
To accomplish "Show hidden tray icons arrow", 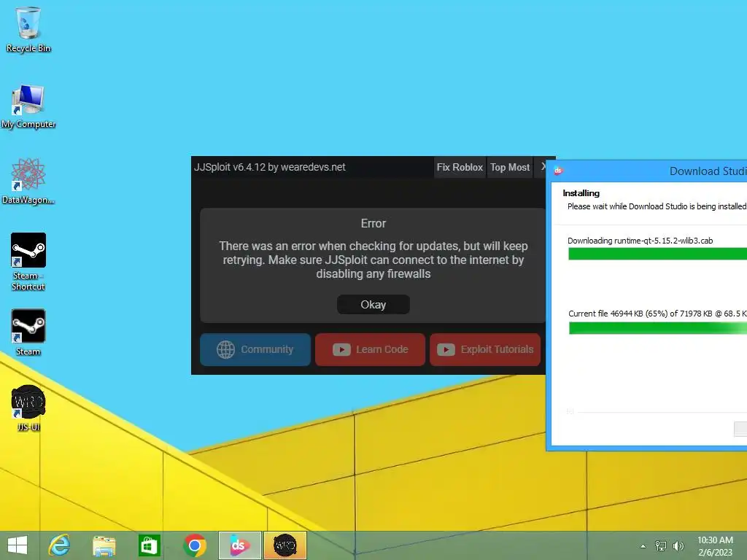I will pyautogui.click(x=643, y=546).
